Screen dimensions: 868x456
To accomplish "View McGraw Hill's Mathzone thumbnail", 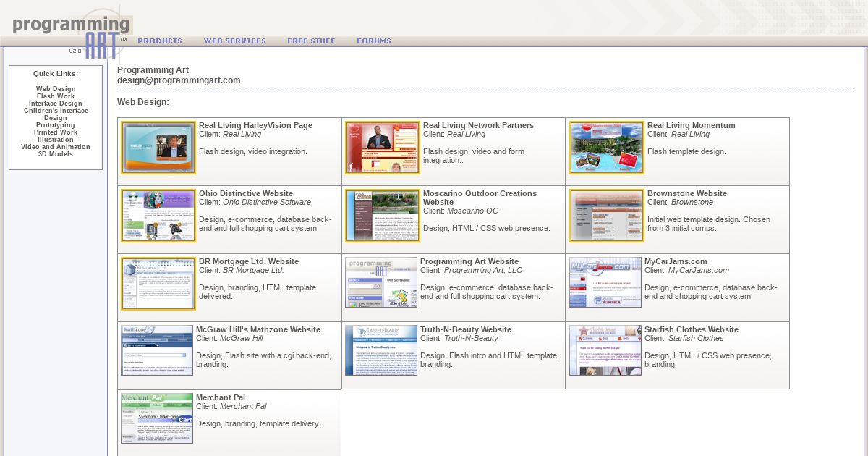I will click(157, 350).
